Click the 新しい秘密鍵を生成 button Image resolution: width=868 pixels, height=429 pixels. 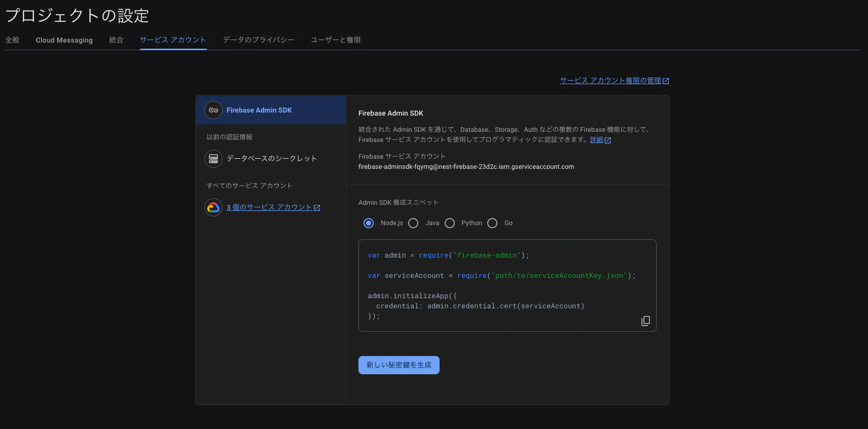click(x=399, y=365)
